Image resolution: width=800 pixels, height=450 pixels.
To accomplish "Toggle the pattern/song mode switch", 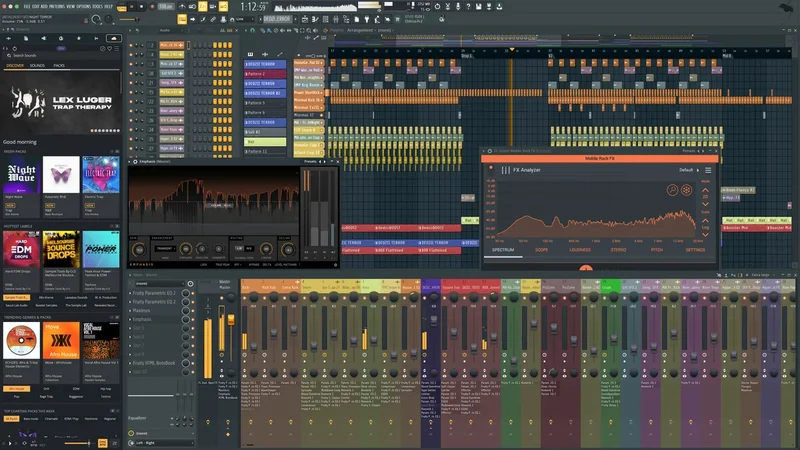I will [121, 7].
